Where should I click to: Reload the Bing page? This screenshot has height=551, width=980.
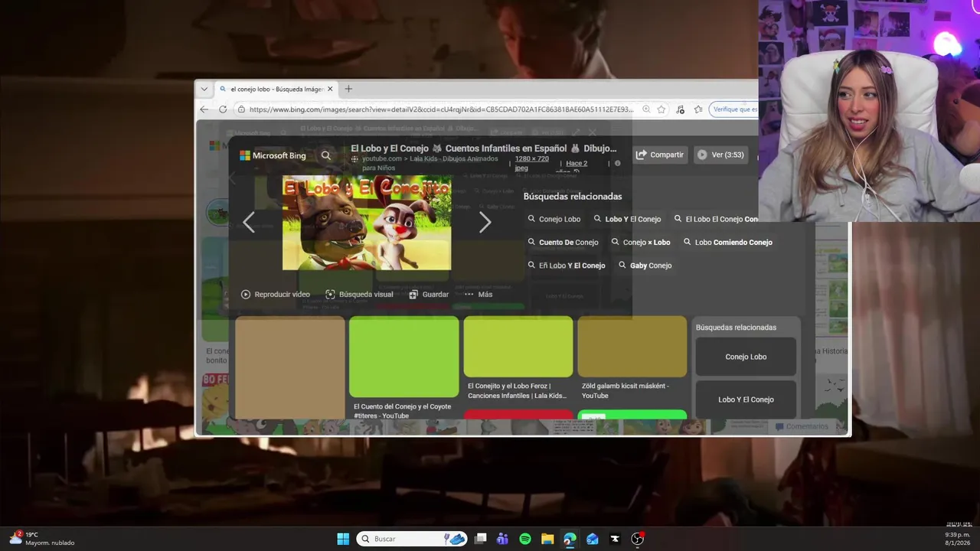[x=223, y=109]
